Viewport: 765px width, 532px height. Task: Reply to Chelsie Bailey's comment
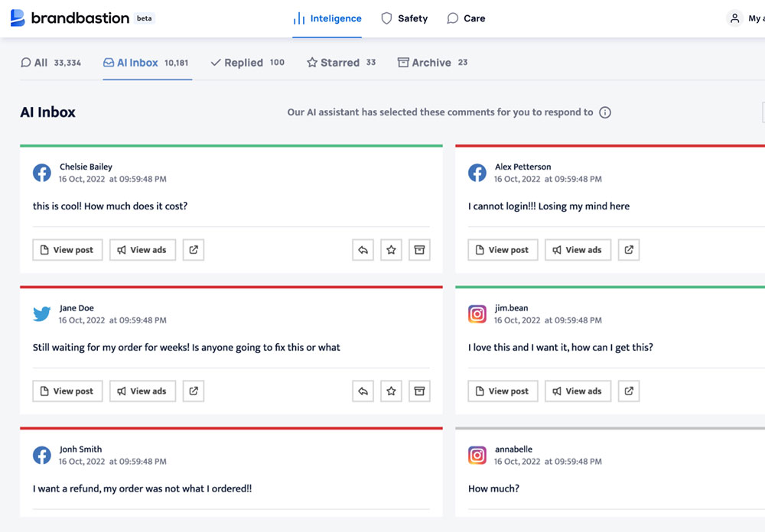(363, 250)
